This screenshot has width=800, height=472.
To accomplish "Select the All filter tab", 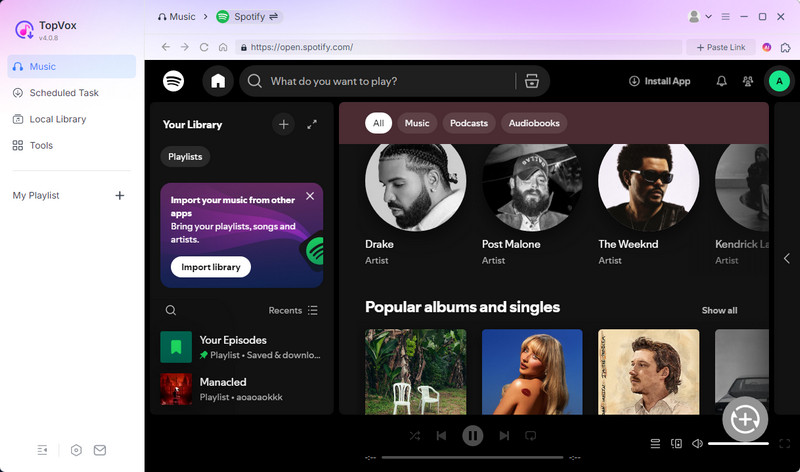I will 378,123.
